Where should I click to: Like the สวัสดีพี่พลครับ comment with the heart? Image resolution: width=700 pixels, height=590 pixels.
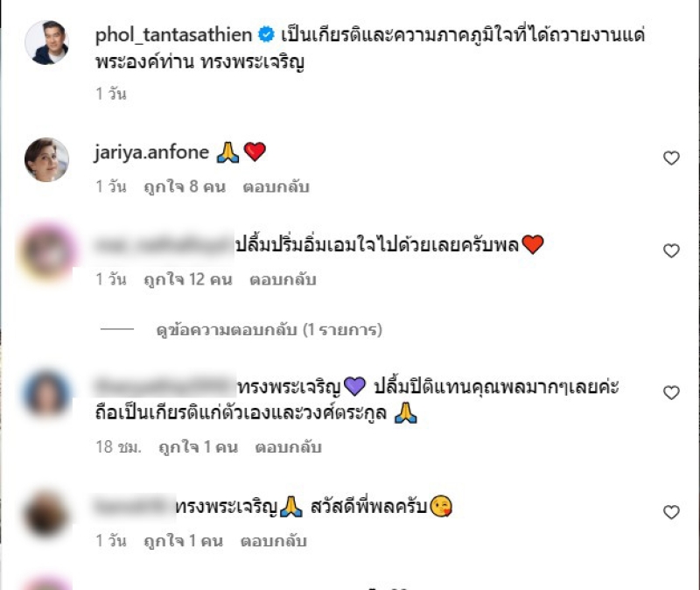[671, 512]
